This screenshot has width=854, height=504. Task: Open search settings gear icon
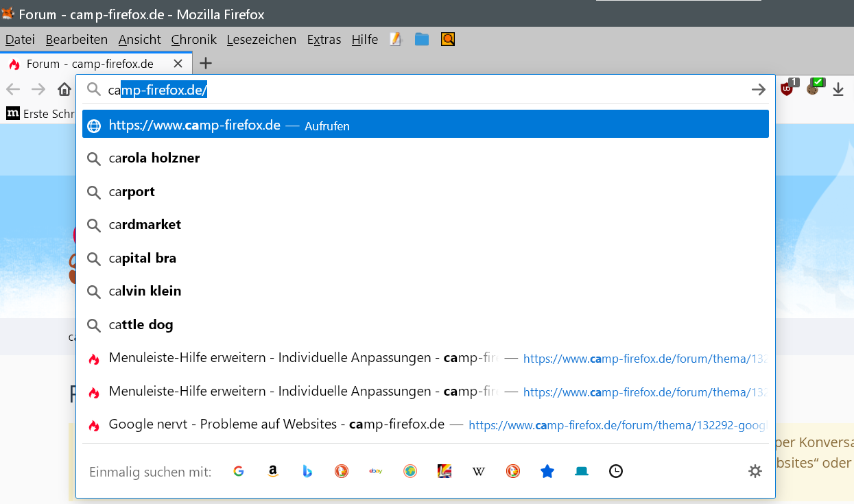pos(755,471)
